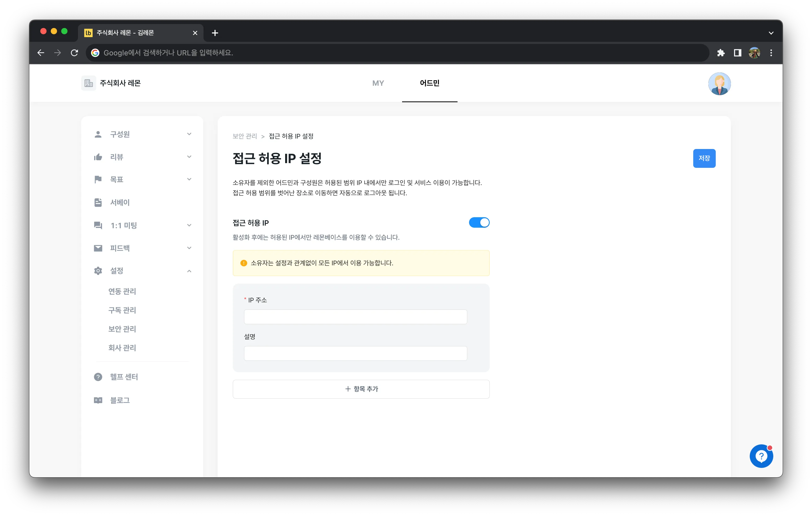Open the 서베이 document icon
The image size is (812, 516).
pos(98,202)
